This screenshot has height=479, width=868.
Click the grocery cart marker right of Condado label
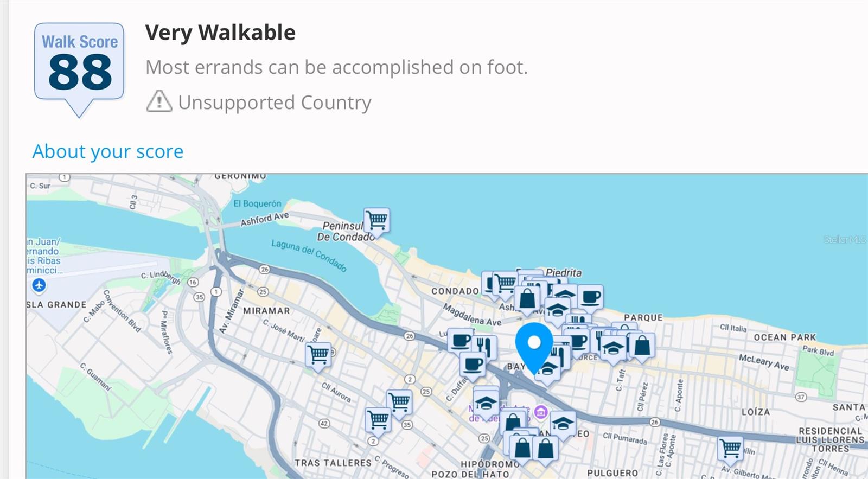point(506,283)
